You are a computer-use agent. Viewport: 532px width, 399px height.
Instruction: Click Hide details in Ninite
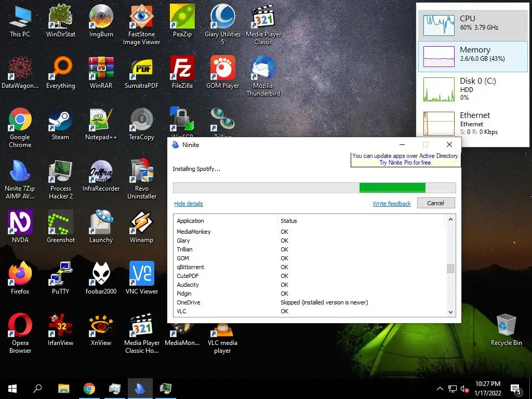pos(188,204)
